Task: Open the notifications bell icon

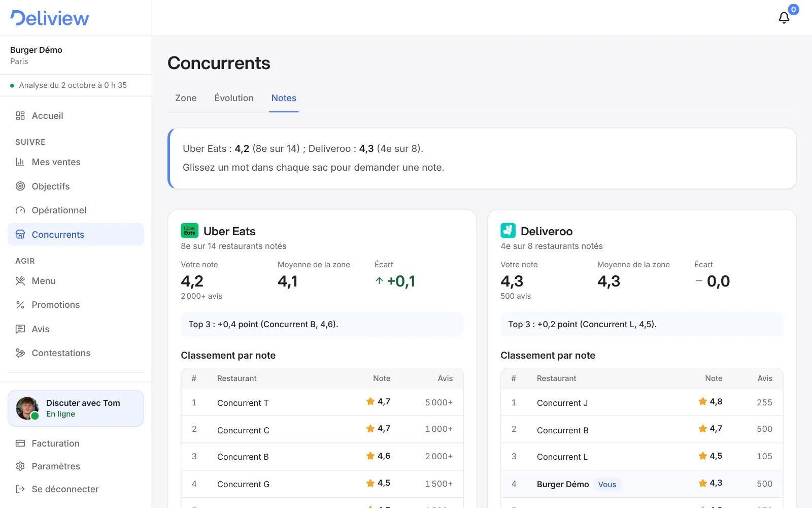Action: 784,18
